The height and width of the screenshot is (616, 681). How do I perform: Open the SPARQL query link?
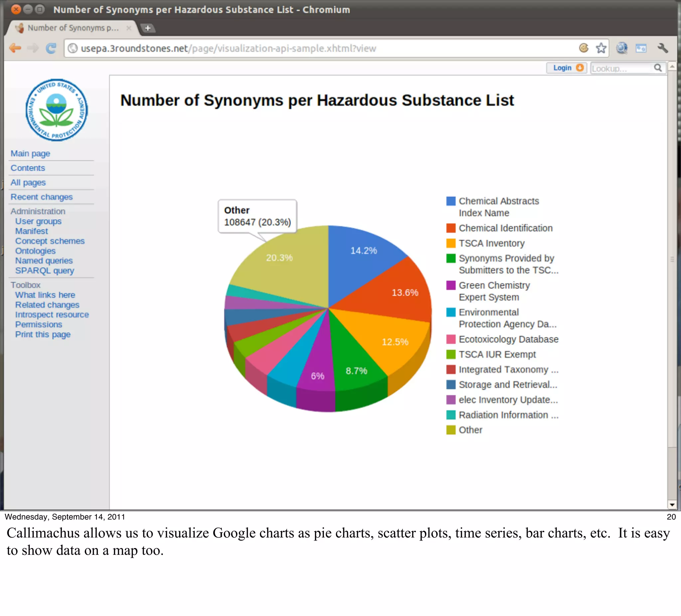click(x=45, y=271)
